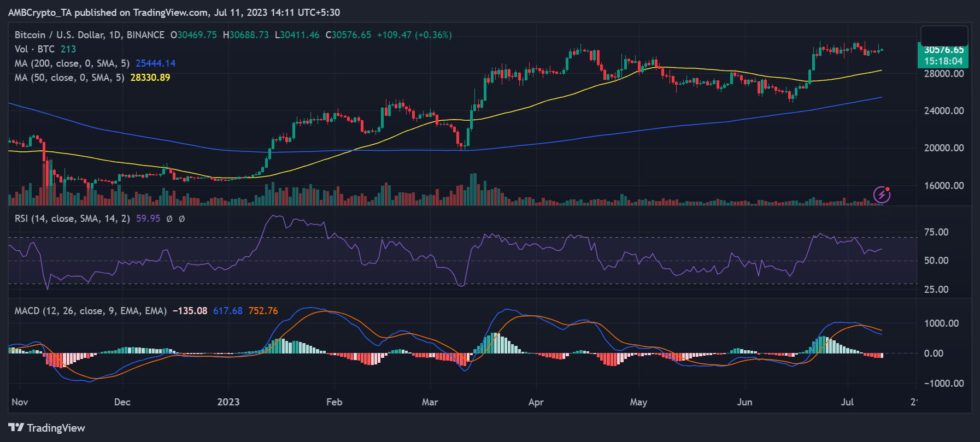
Task: Click the Apr label on time axis
Action: tap(536, 402)
